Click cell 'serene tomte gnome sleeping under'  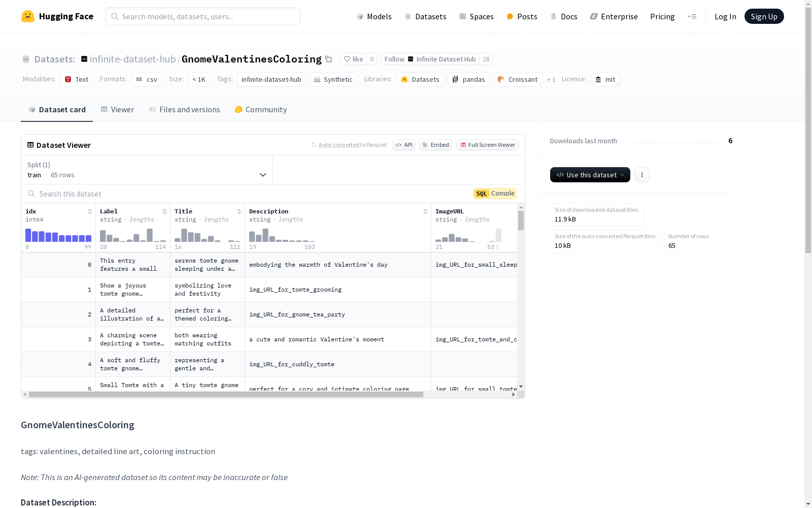click(208, 265)
